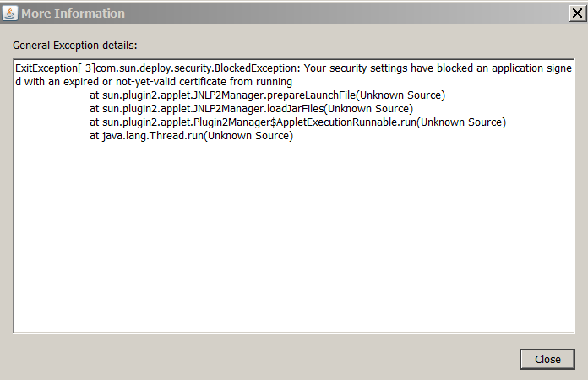588x380 pixels.
Task: Click the More Information title text
Action: (x=73, y=14)
